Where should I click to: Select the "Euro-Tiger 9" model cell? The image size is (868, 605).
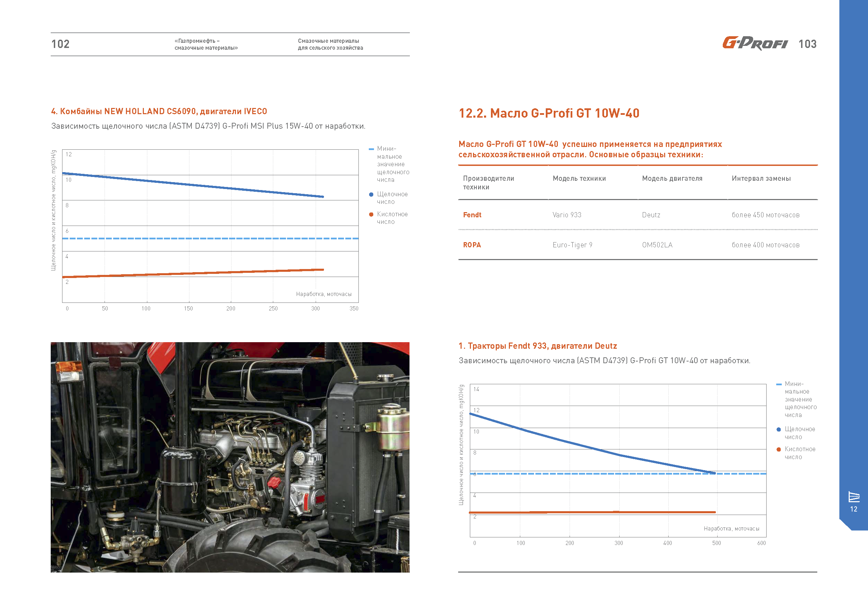[572, 245]
